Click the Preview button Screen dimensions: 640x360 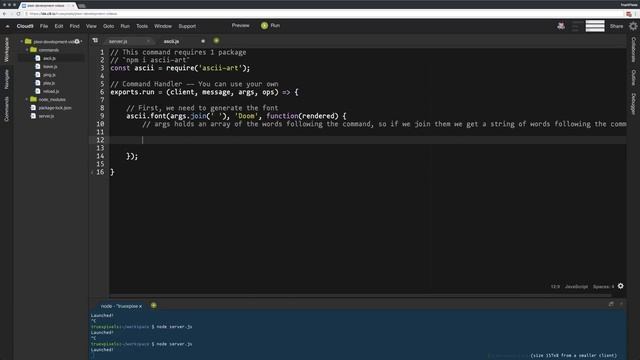tap(240, 25)
